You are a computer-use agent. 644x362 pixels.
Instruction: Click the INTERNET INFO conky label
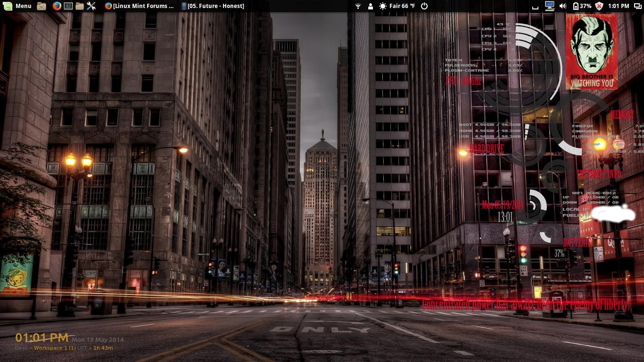[599, 174]
